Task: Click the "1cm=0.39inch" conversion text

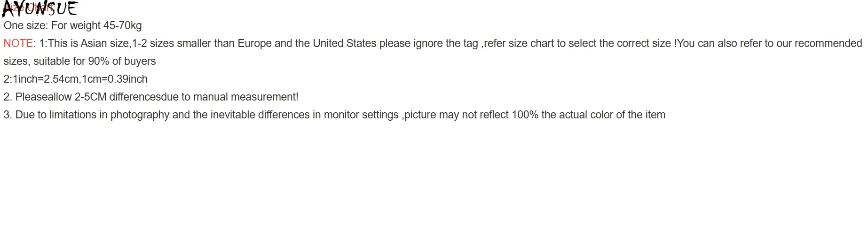Action: pyautogui.click(x=115, y=79)
